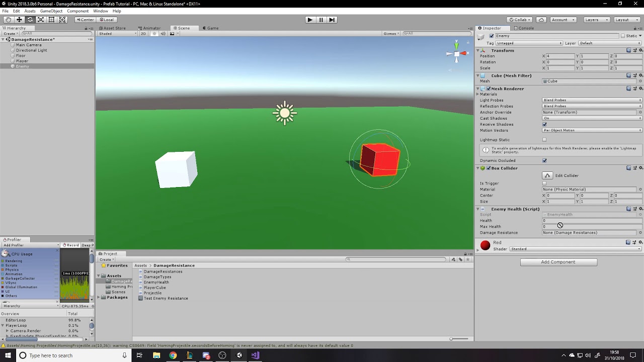Open Cast Shadows dropdown
Screen dimensions: 644x362
592,118
